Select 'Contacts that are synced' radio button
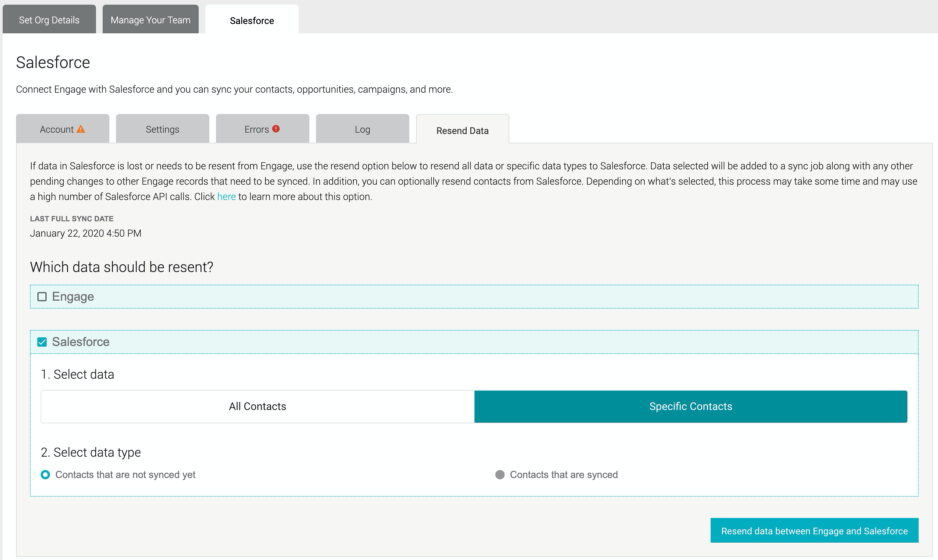 [500, 474]
